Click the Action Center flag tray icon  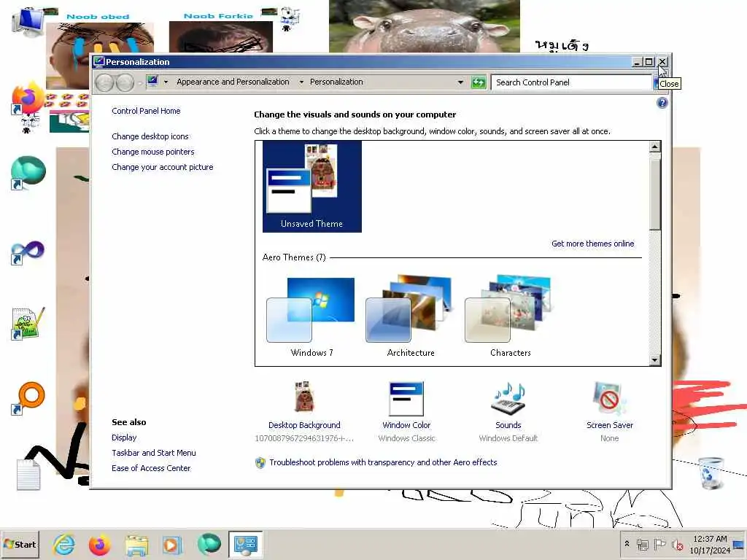pos(659,544)
